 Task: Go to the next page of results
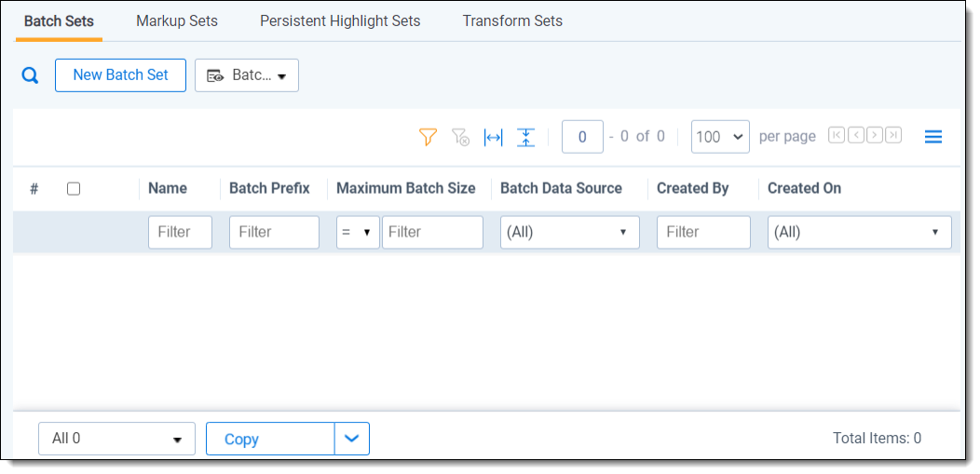[x=875, y=136]
